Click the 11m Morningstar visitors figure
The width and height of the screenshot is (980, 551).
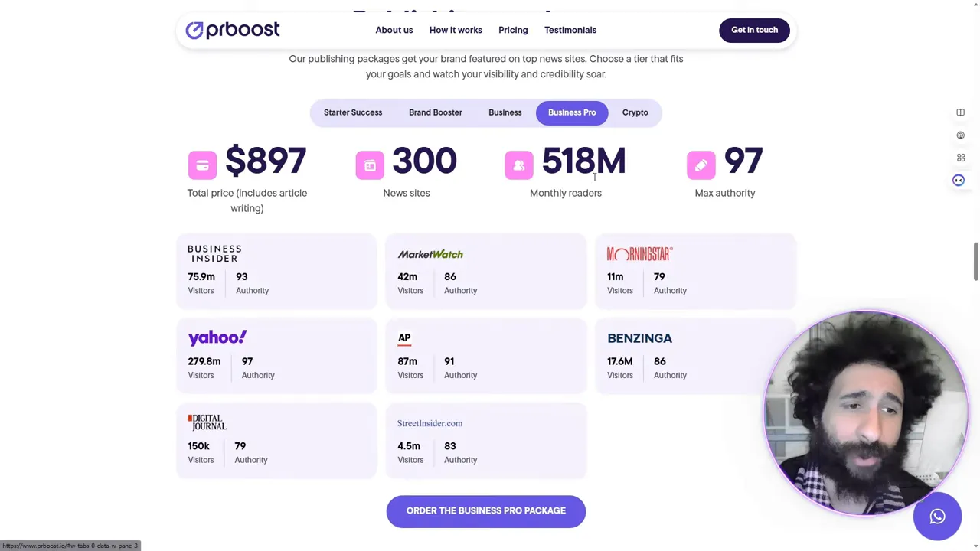tap(616, 276)
